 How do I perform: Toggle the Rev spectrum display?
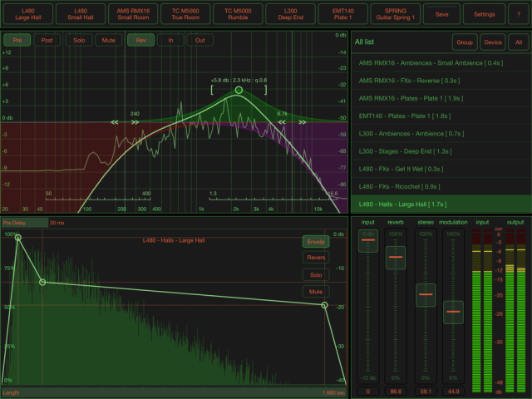tap(140, 40)
